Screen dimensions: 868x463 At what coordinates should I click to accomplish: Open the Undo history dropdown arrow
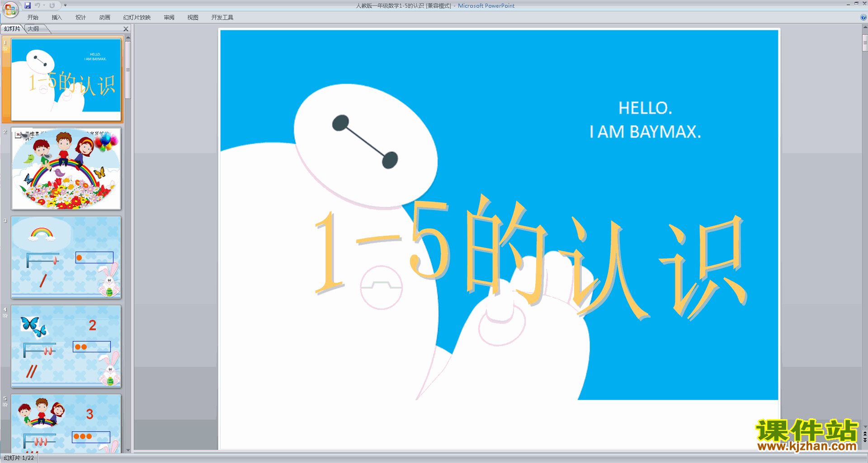[44, 5]
